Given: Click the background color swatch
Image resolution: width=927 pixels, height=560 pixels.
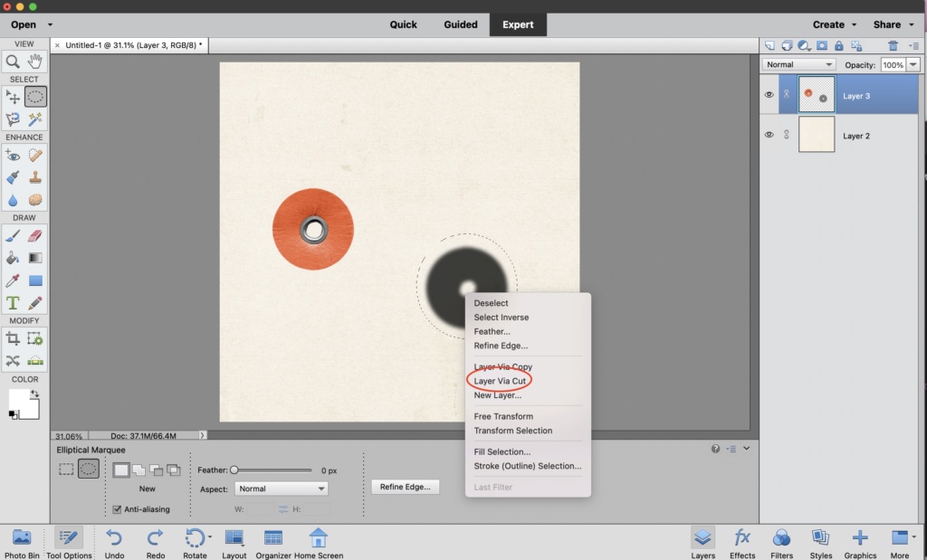Looking at the screenshot, I should click(x=30, y=409).
